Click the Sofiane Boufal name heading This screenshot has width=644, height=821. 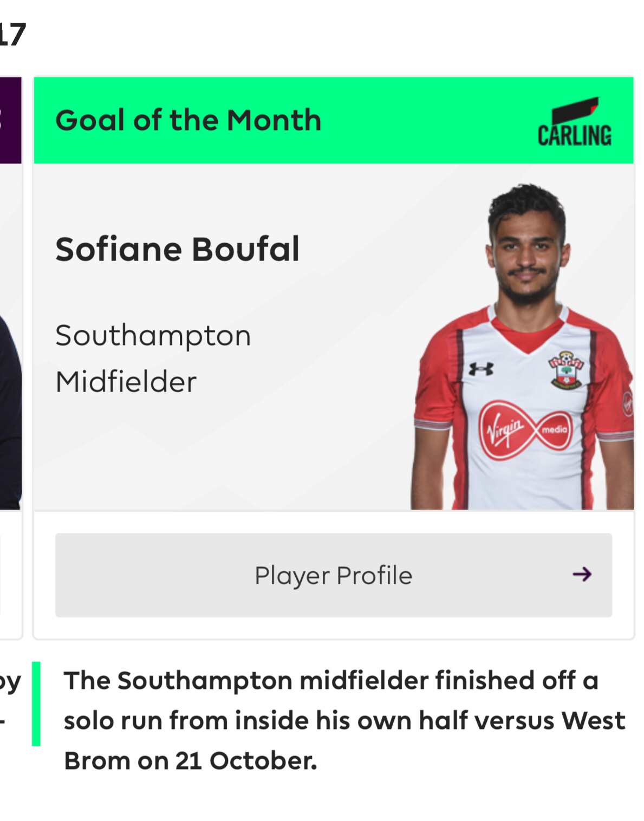[177, 249]
